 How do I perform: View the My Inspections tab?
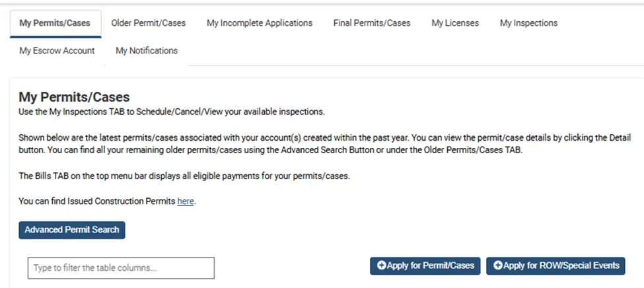528,23
